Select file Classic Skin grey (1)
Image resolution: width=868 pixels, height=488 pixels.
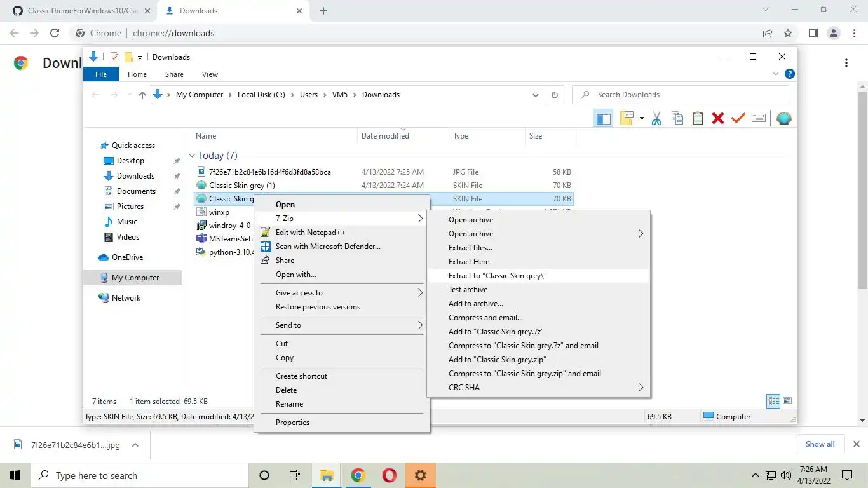[x=241, y=186]
